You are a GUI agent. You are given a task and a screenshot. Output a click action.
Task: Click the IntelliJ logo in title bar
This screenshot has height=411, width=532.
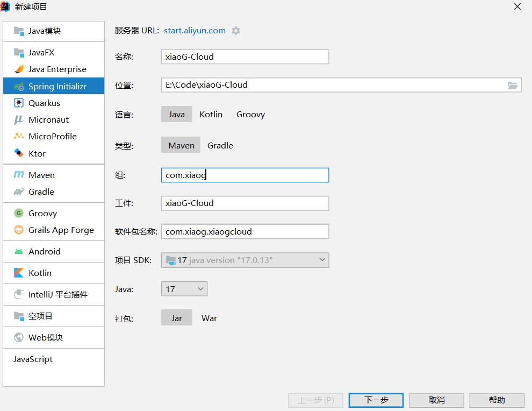[5, 6]
